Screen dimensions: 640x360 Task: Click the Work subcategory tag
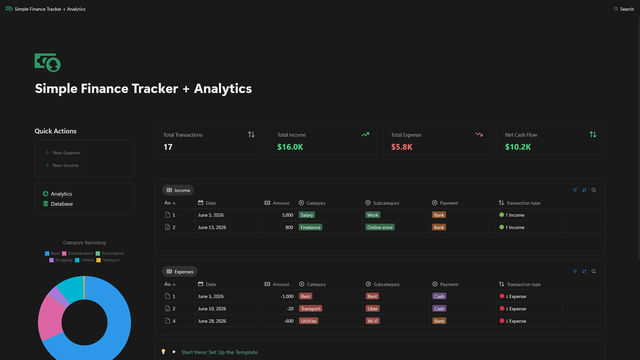pos(372,215)
